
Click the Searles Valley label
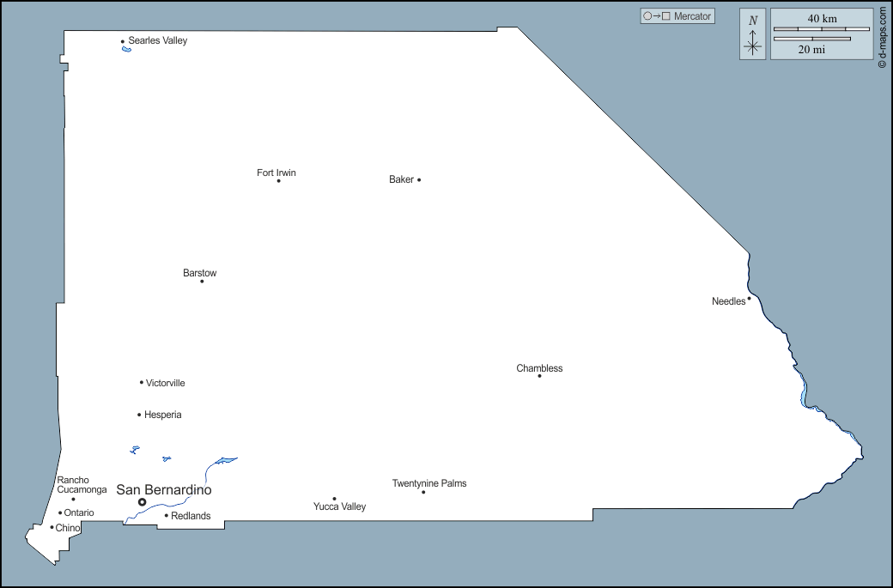[158, 40]
